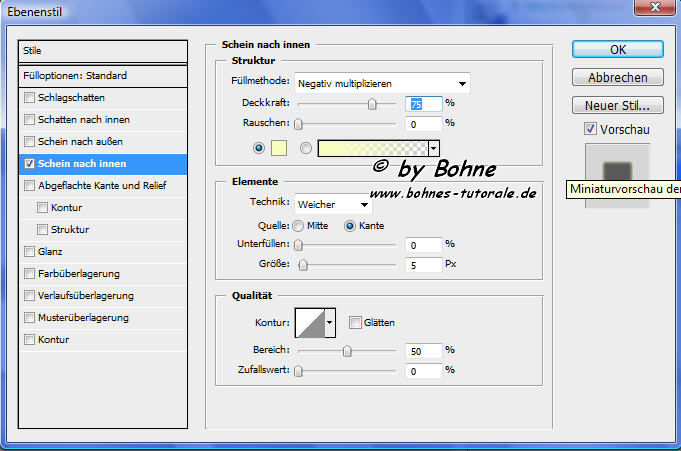Screen dimensions: 681x451
Task: Enable the Schlagschatten checkbox
Action: pos(29,97)
